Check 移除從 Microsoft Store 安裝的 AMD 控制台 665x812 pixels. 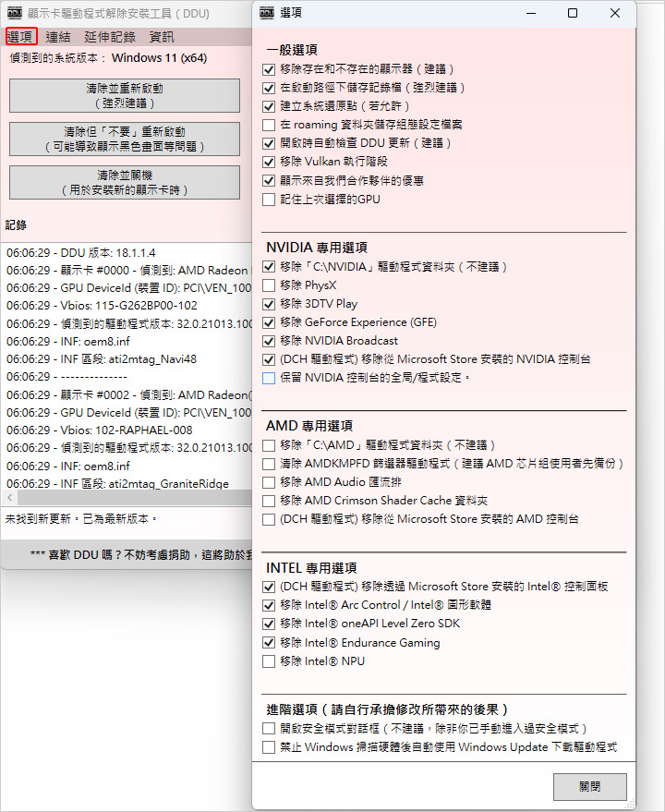tap(268, 519)
